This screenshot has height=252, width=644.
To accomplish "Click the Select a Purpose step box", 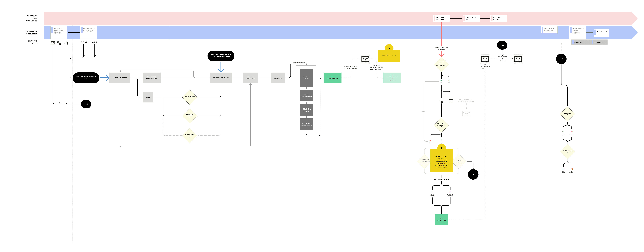I will [x=120, y=78].
